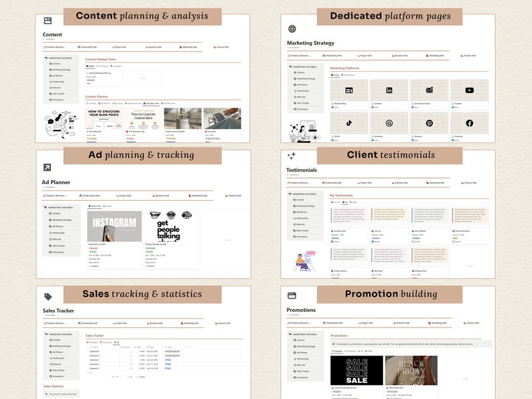Click Sales Tracker sidebar icon on Content page
The height and width of the screenshot is (399, 532).
click(50, 94)
